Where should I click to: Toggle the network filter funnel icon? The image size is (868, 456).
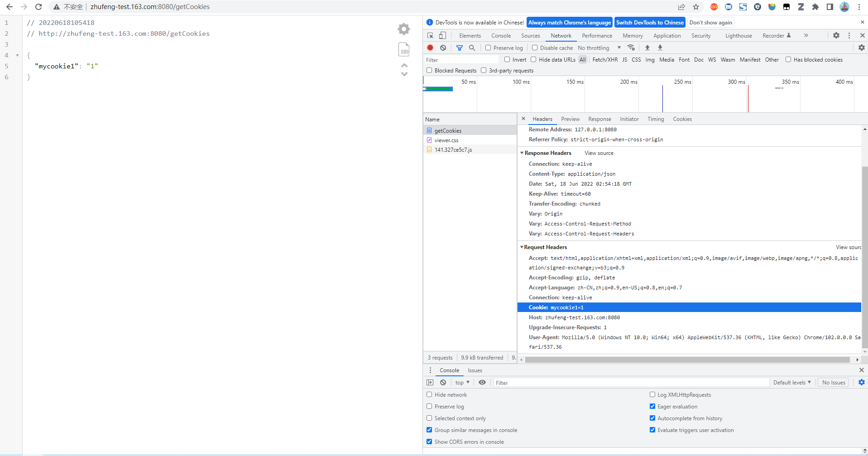460,48
